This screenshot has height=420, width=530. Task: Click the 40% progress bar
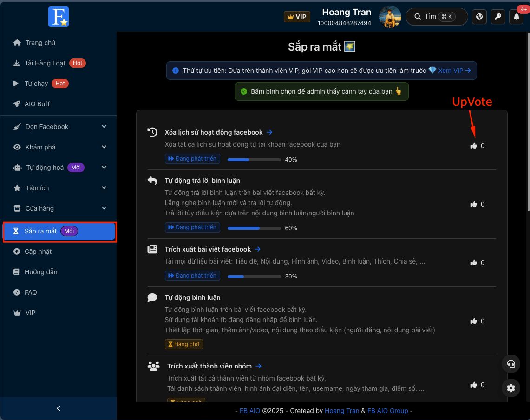[254, 159]
